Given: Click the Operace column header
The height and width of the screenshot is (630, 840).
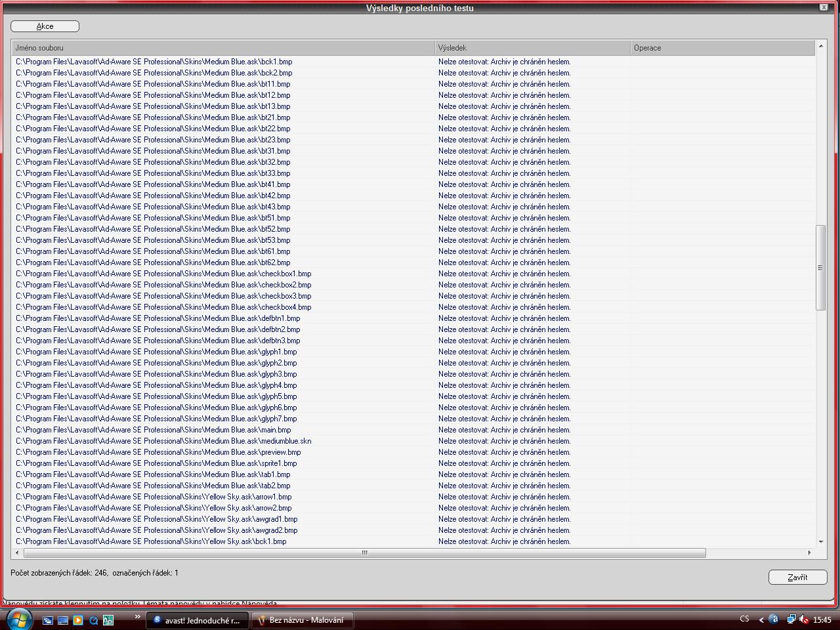Looking at the screenshot, I should click(722, 48).
